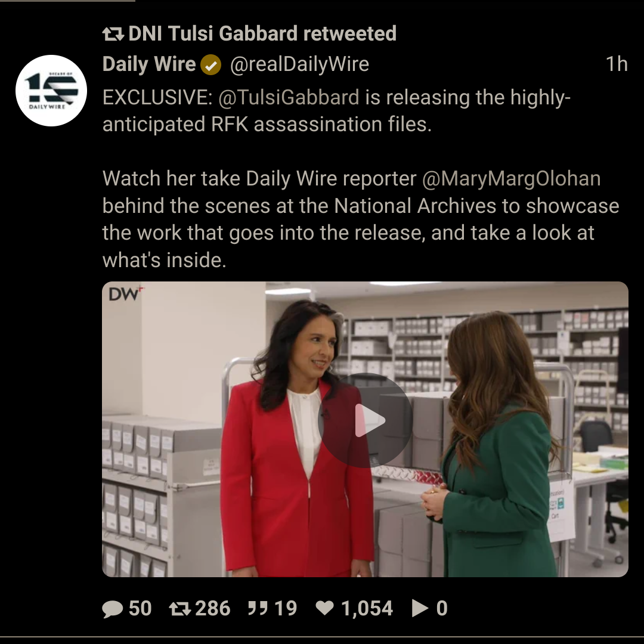Open the @realDailyWire handle
The width and height of the screenshot is (644, 644).
pos(299,64)
